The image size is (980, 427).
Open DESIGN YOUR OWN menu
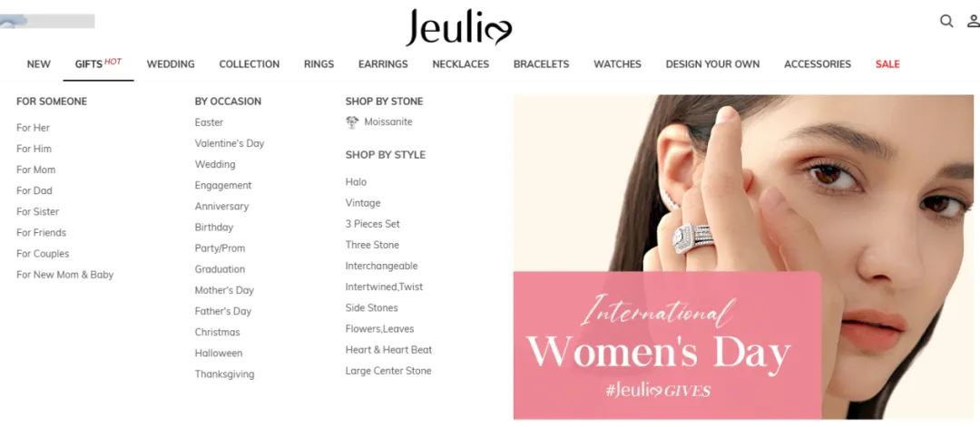pyautogui.click(x=712, y=64)
